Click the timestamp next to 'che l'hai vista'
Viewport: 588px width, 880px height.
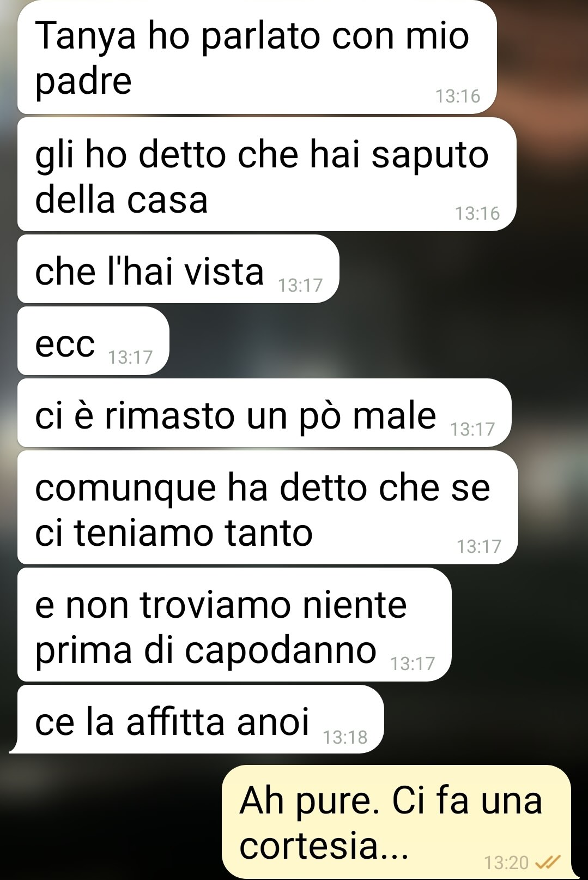pyautogui.click(x=300, y=285)
